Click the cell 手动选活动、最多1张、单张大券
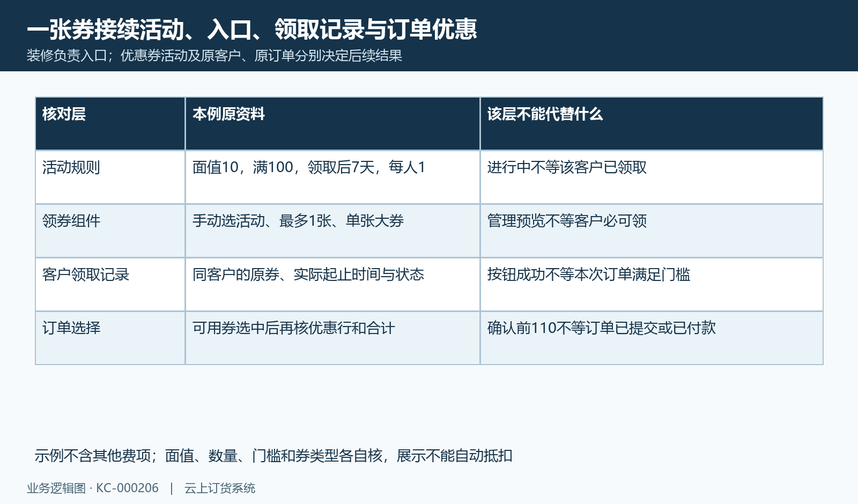The image size is (858, 504). coord(332,231)
